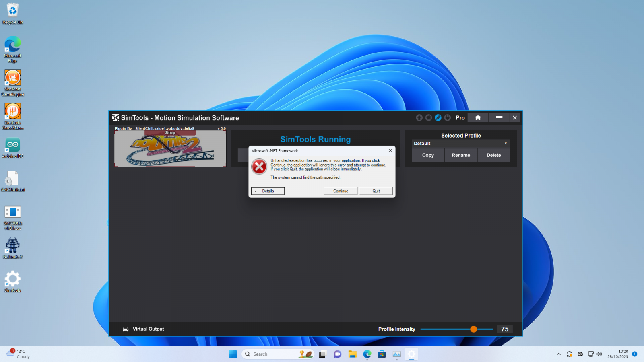Select the SMC3Utils.ini file on desktop

[13, 181]
